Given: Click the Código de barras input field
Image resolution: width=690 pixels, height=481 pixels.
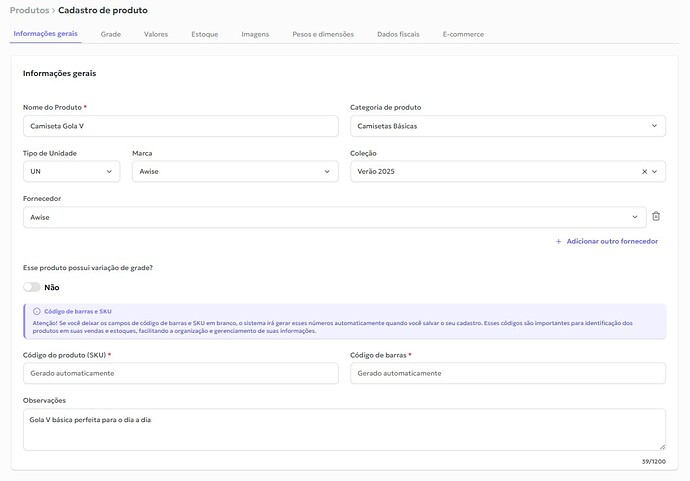Looking at the screenshot, I should 508,373.
